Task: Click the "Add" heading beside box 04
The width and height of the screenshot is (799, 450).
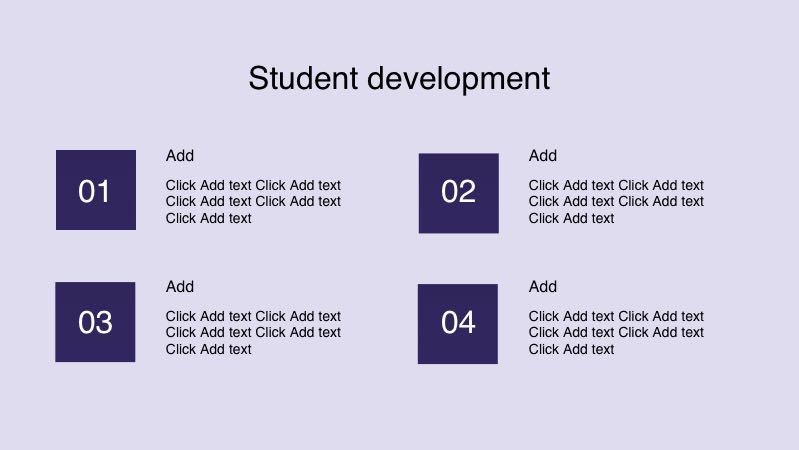Action: pyautogui.click(x=543, y=286)
